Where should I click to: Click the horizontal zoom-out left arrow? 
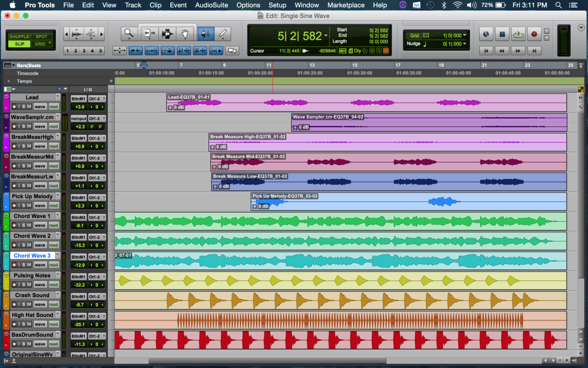[67, 34]
